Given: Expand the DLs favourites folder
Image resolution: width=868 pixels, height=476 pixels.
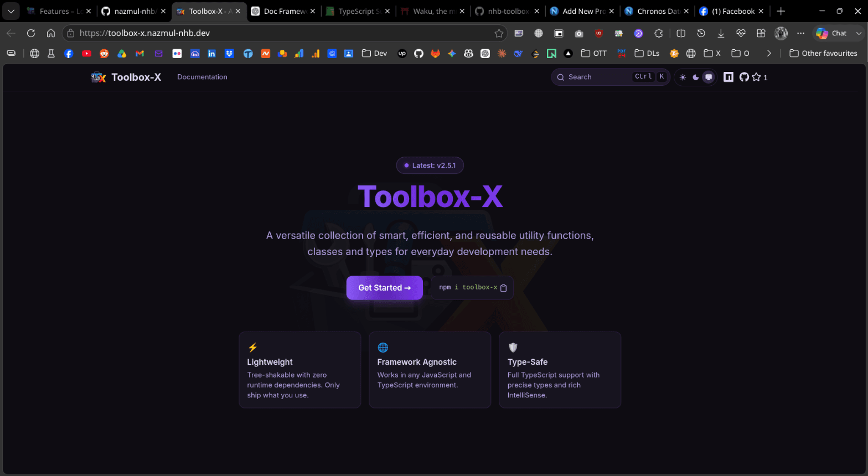Looking at the screenshot, I should pos(647,54).
